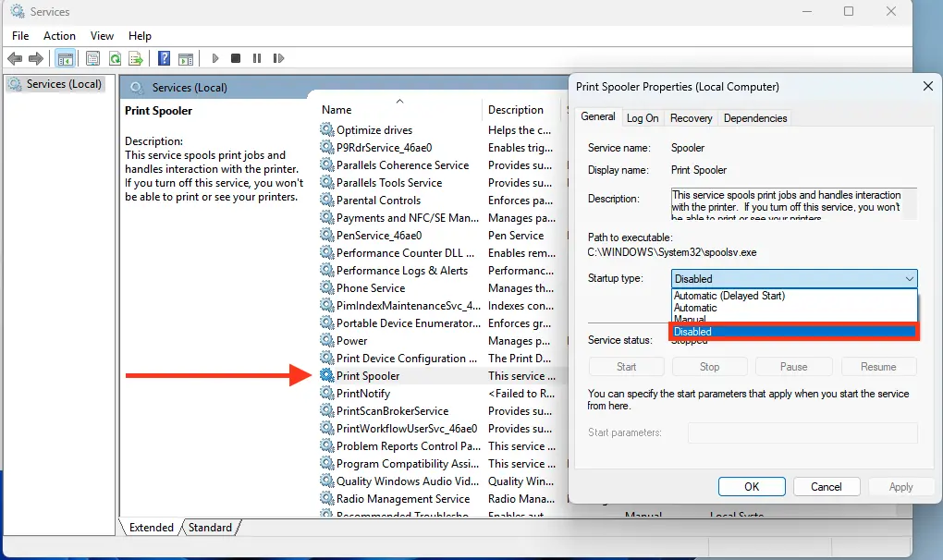This screenshot has height=560, width=943.
Task: Select the General tab in properties dialog
Action: coord(598,116)
